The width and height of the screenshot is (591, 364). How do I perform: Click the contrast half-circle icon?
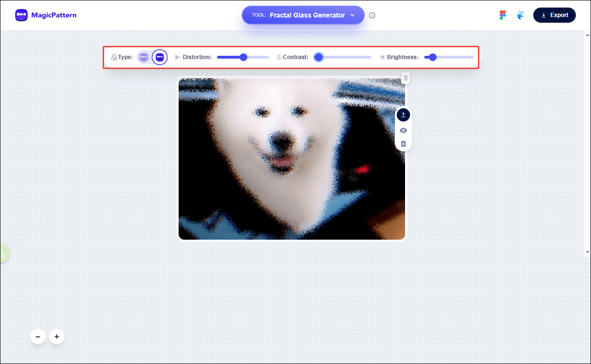279,57
